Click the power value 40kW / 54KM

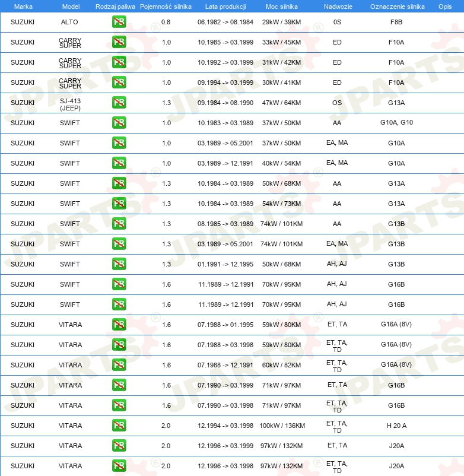coord(282,163)
